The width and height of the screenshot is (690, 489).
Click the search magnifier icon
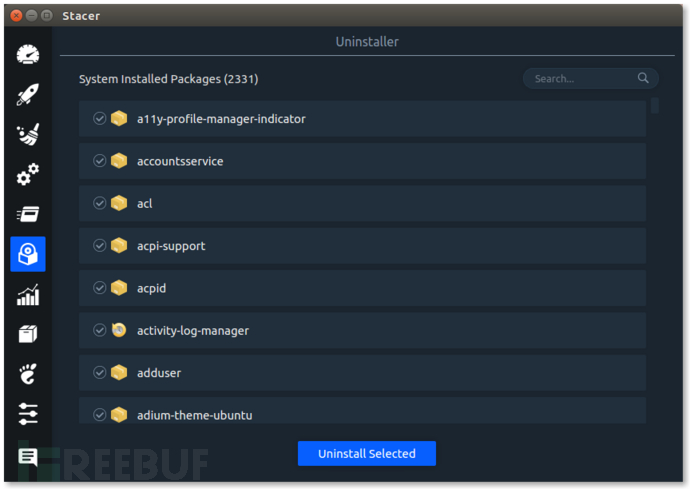point(643,78)
